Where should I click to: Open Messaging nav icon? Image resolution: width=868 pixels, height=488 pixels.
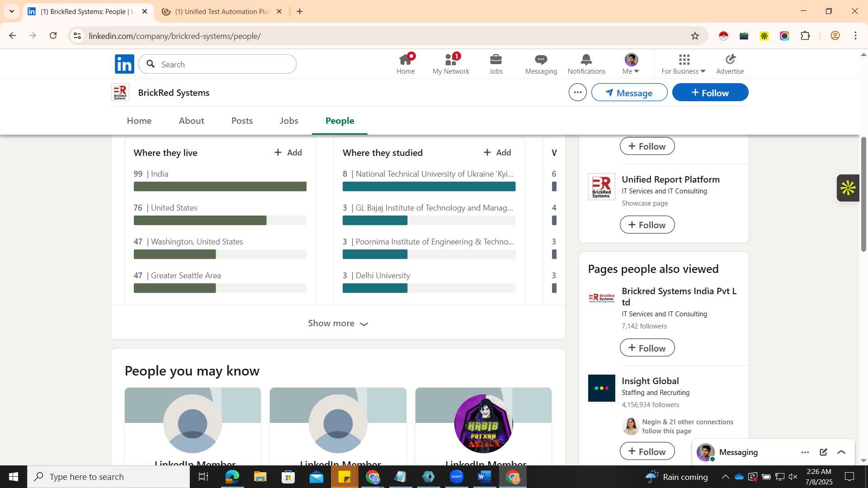541,64
